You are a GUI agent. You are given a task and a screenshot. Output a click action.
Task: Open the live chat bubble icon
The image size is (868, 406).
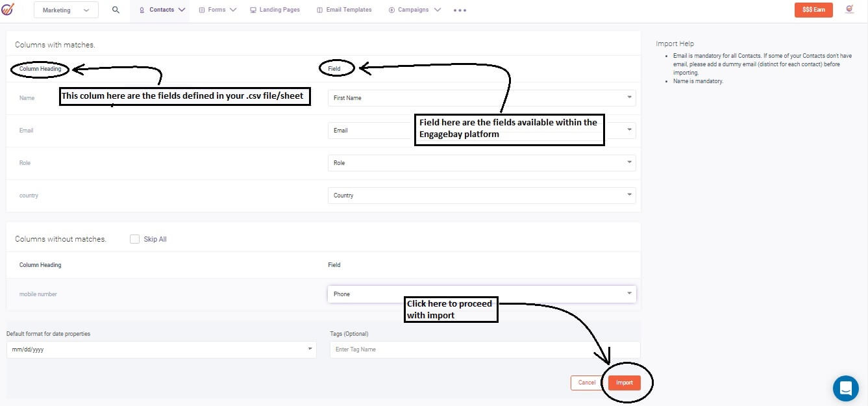click(x=845, y=388)
